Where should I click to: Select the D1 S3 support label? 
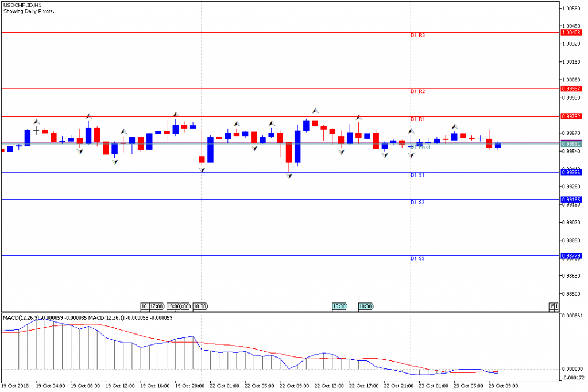[417, 259]
